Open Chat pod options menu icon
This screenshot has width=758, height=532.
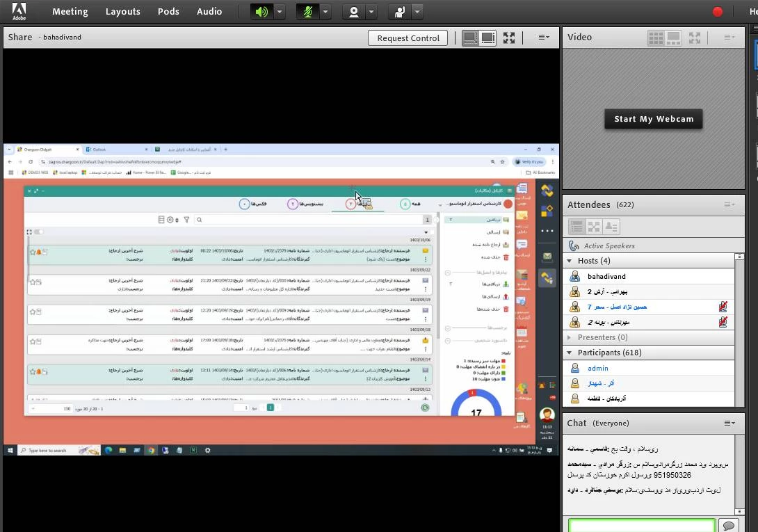[729, 423]
